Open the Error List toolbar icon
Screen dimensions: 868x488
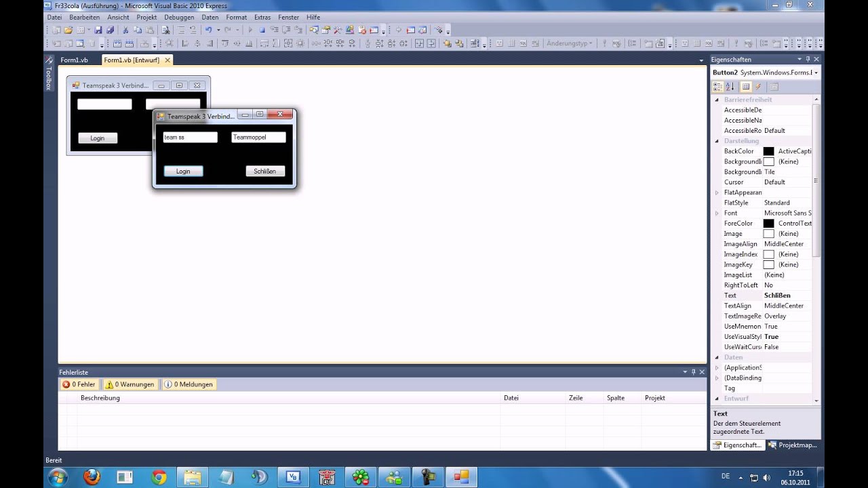tap(361, 30)
